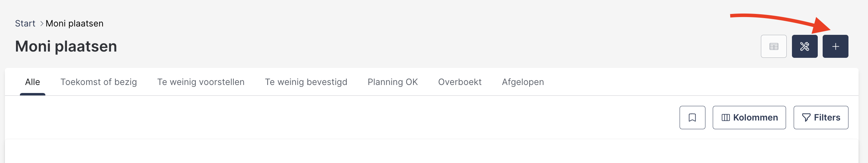This screenshot has width=868, height=163.
Task: Switch to Toekomst of bezig tab
Action: pos(99,82)
